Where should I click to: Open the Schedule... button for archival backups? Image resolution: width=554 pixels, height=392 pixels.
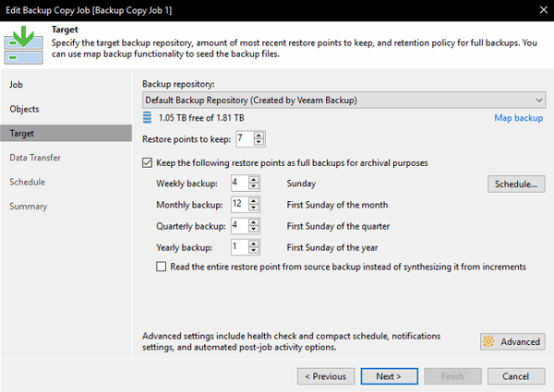pos(516,184)
